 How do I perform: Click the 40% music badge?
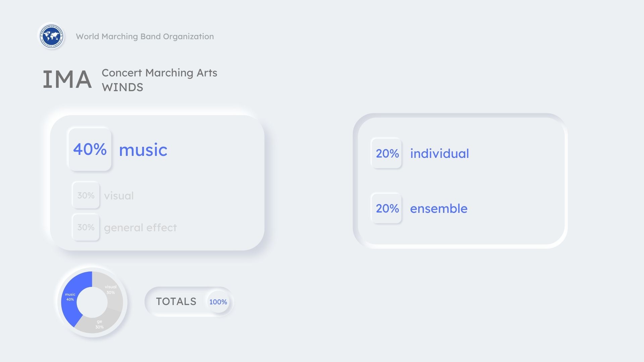90,149
